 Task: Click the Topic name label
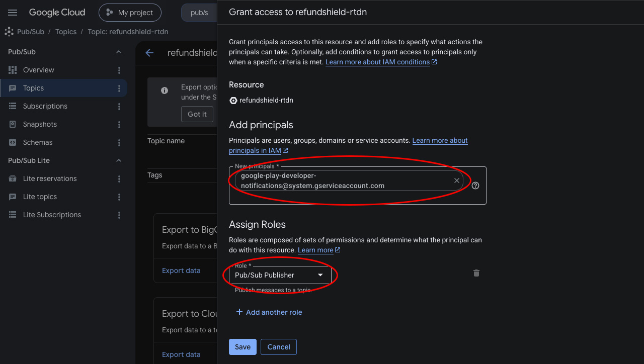click(x=166, y=141)
